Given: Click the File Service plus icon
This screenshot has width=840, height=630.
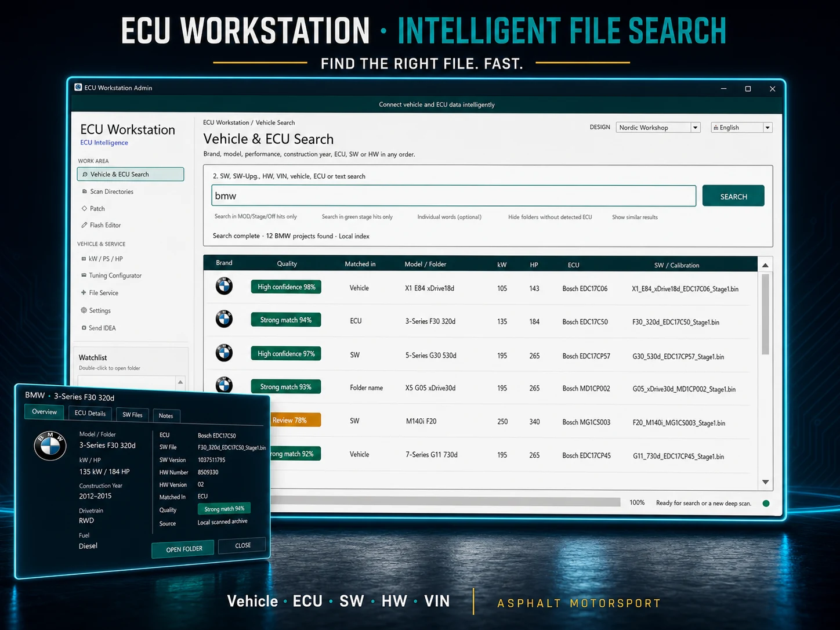Looking at the screenshot, I should coord(84,293).
